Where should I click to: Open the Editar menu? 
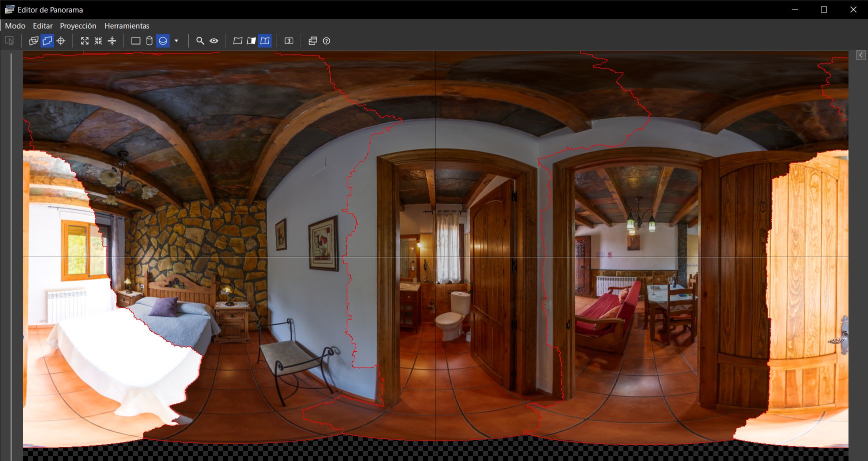tap(43, 26)
